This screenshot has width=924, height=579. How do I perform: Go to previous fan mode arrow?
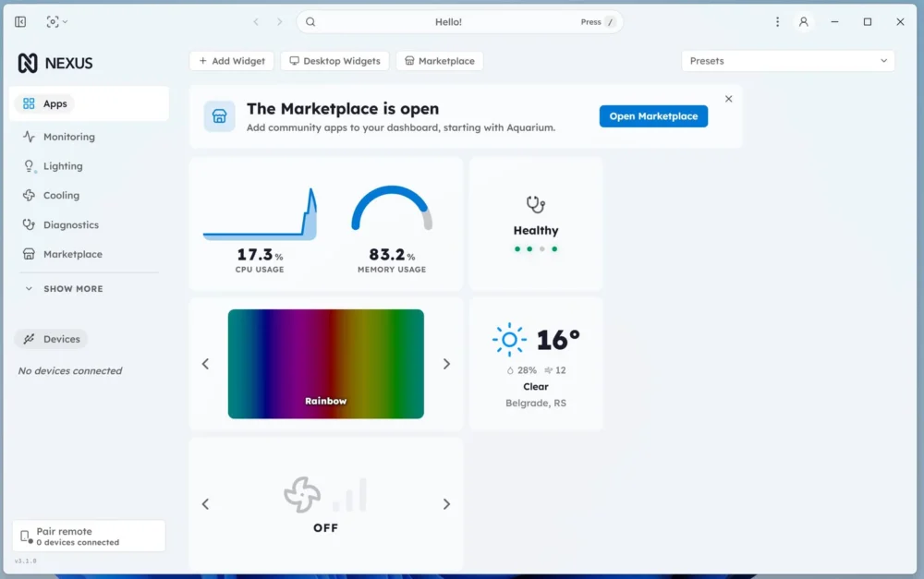205,504
